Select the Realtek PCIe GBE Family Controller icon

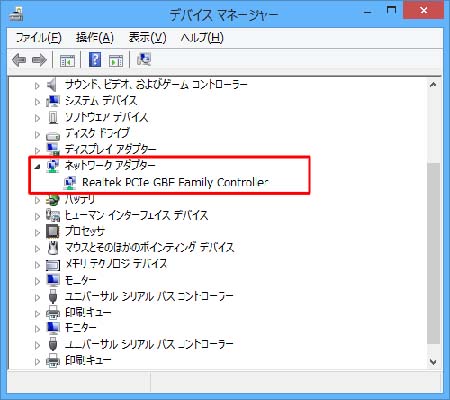tap(70, 182)
